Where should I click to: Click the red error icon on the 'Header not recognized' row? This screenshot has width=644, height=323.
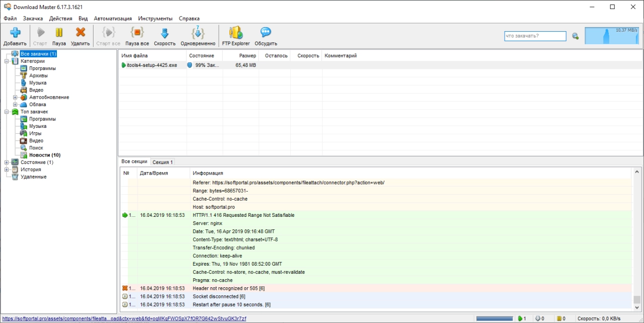point(125,288)
